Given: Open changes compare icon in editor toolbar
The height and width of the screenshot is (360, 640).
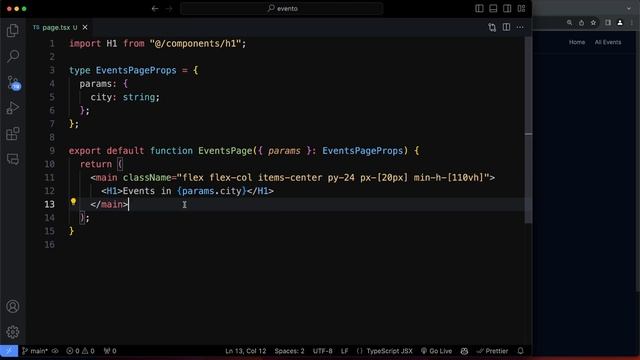Looking at the screenshot, I should click(492, 27).
